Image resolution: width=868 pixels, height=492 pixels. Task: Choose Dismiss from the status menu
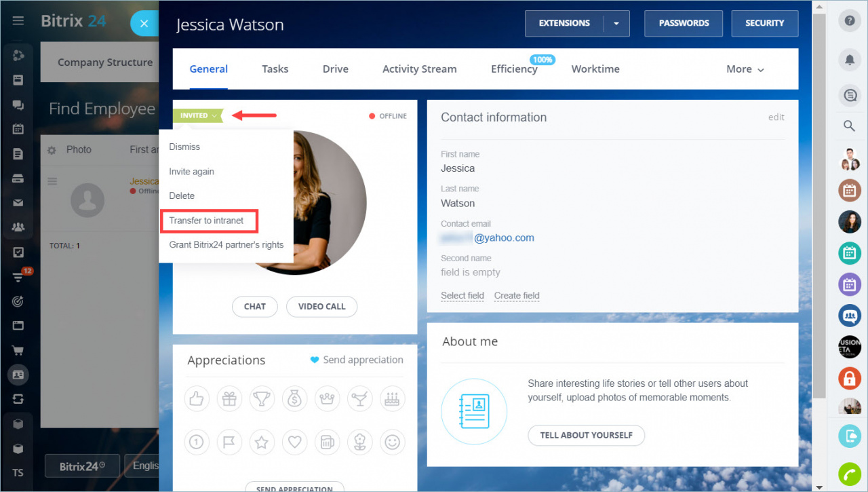click(184, 147)
